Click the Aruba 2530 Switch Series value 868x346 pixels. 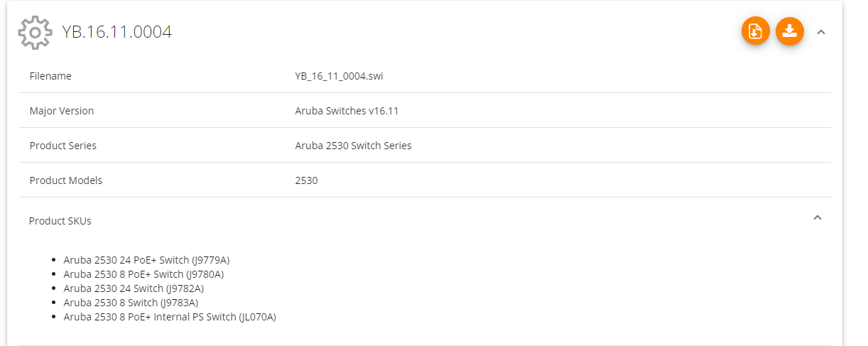point(353,146)
